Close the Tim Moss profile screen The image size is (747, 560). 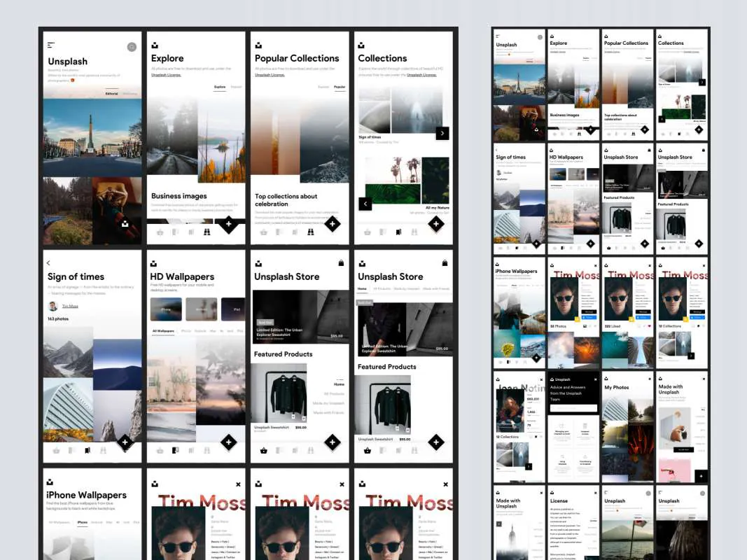point(238,484)
